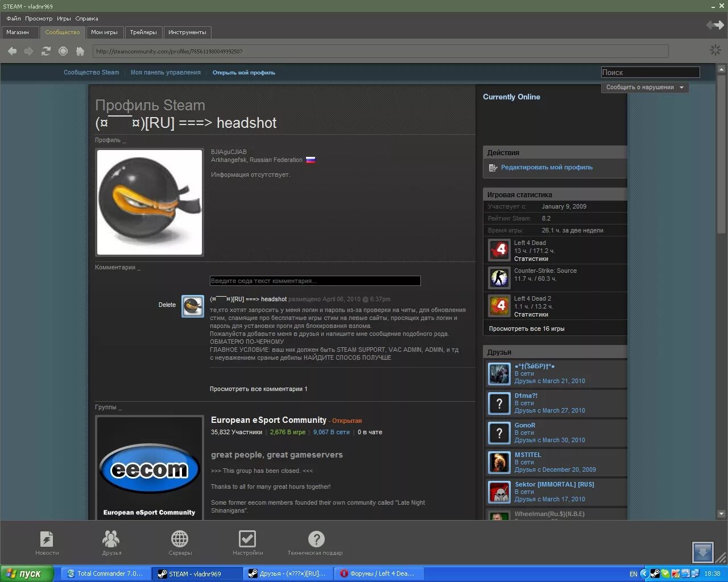This screenshot has width=728, height=582.
Task: Click Редактировать мой профиль link
Action: click(547, 168)
